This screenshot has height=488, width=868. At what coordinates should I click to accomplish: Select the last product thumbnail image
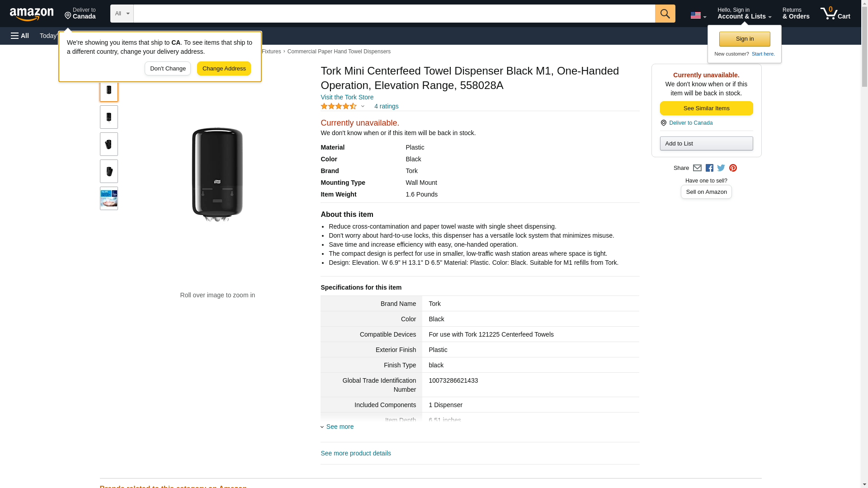click(x=109, y=198)
